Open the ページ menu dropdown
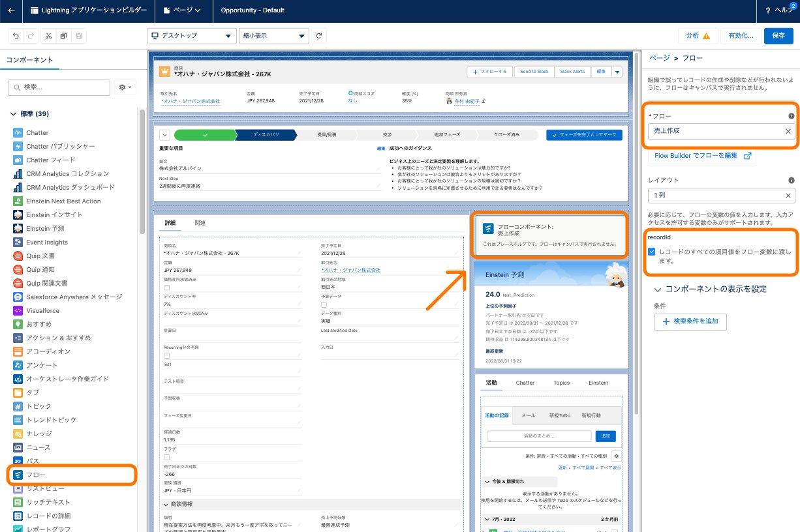 (182, 10)
